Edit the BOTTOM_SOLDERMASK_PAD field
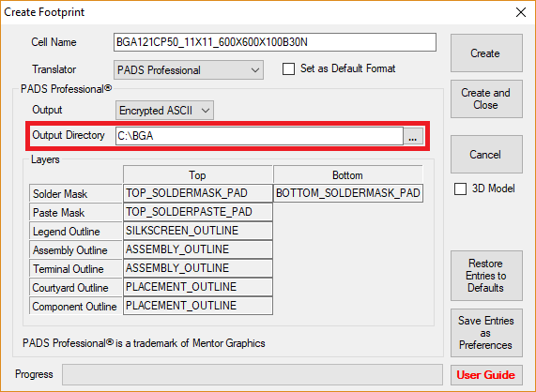The height and width of the screenshot is (392, 536). pyautogui.click(x=348, y=193)
